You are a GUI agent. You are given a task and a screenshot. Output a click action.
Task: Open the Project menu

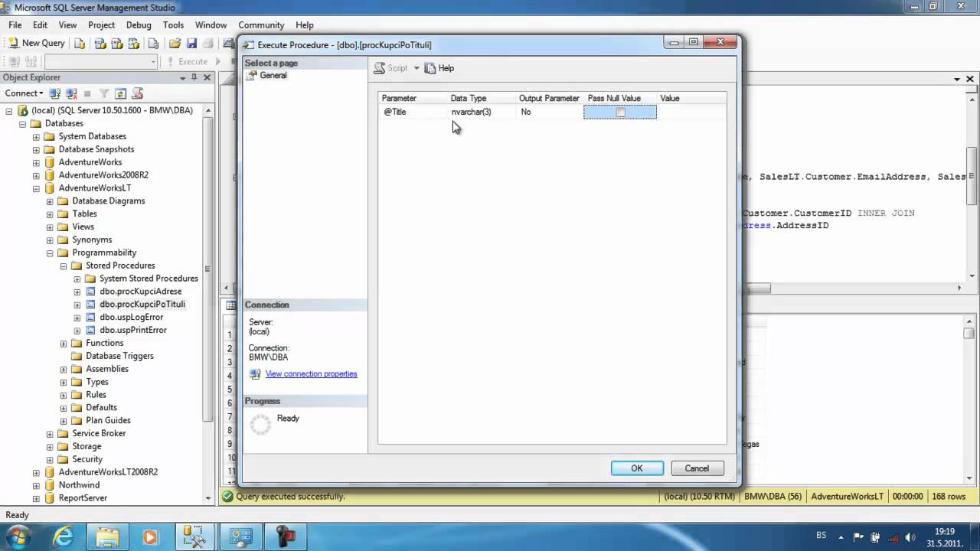(x=101, y=25)
